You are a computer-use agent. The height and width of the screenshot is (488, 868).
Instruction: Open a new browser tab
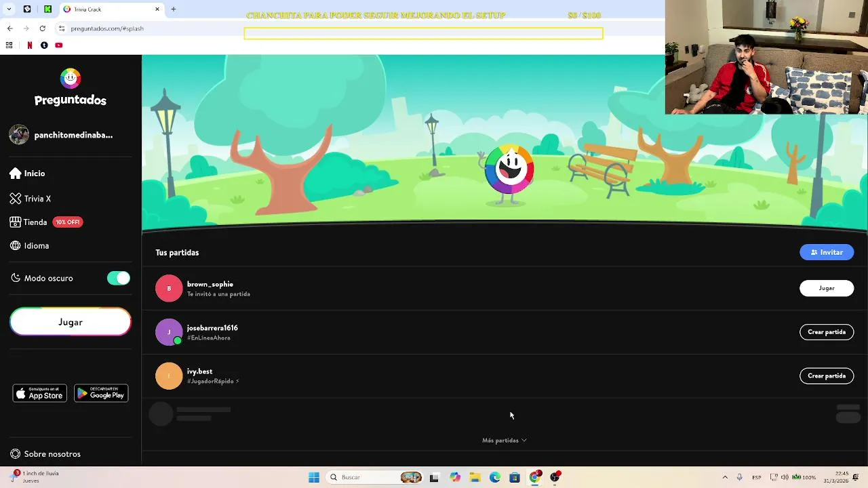[174, 9]
